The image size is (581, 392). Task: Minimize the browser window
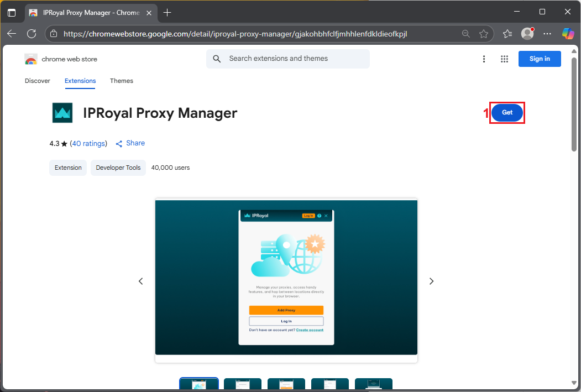coord(517,12)
